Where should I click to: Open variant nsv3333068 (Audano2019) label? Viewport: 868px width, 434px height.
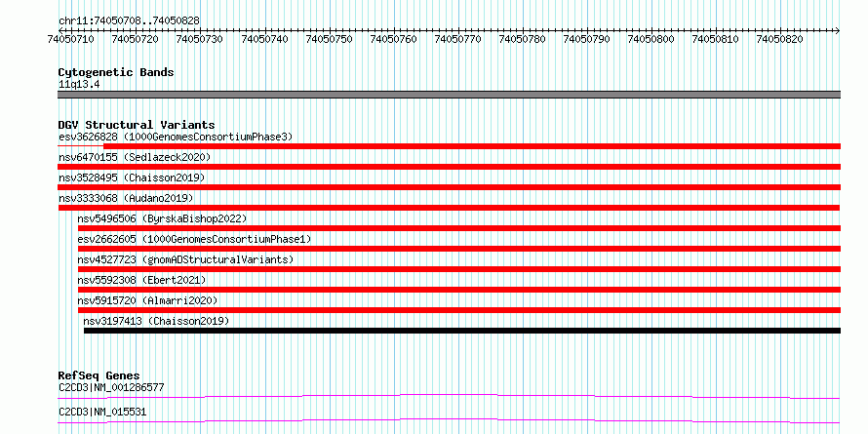click(x=126, y=198)
